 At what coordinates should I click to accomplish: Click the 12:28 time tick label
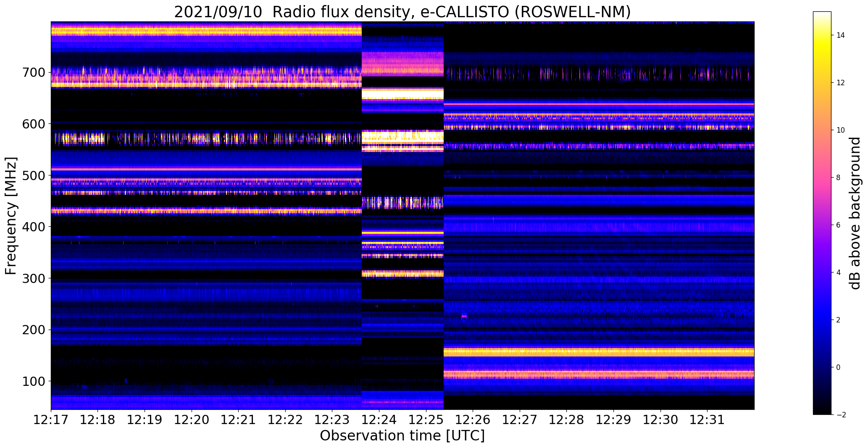click(567, 420)
